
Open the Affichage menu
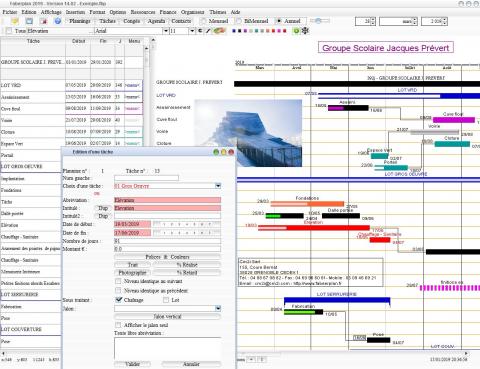tap(51, 12)
